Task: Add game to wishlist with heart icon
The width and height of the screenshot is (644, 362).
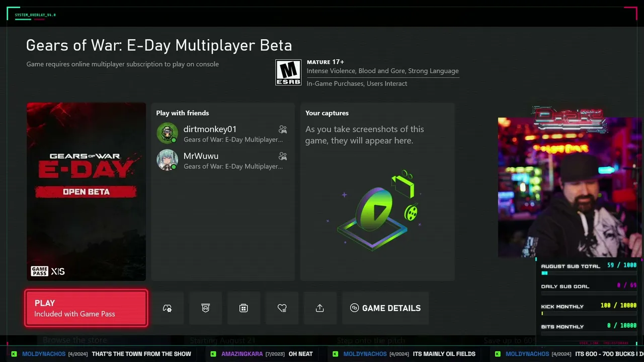Action: click(x=282, y=308)
